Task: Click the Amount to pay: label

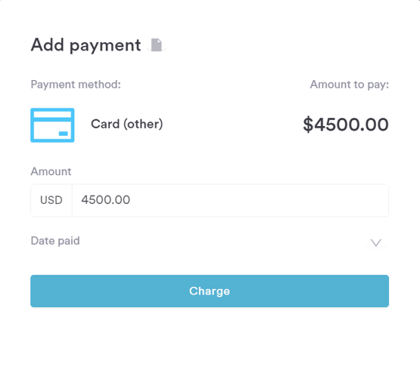Action: [349, 84]
